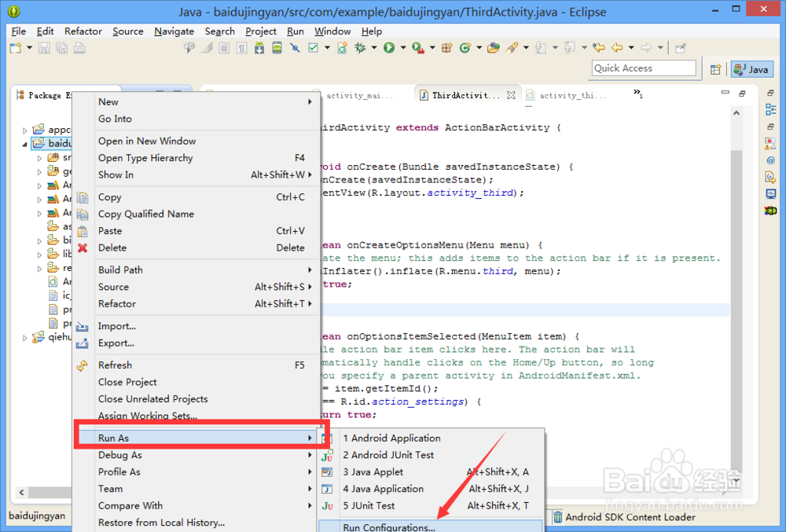The width and height of the screenshot is (786, 532).
Task: Open the Debug icon dropdown arrow
Action: [373, 48]
